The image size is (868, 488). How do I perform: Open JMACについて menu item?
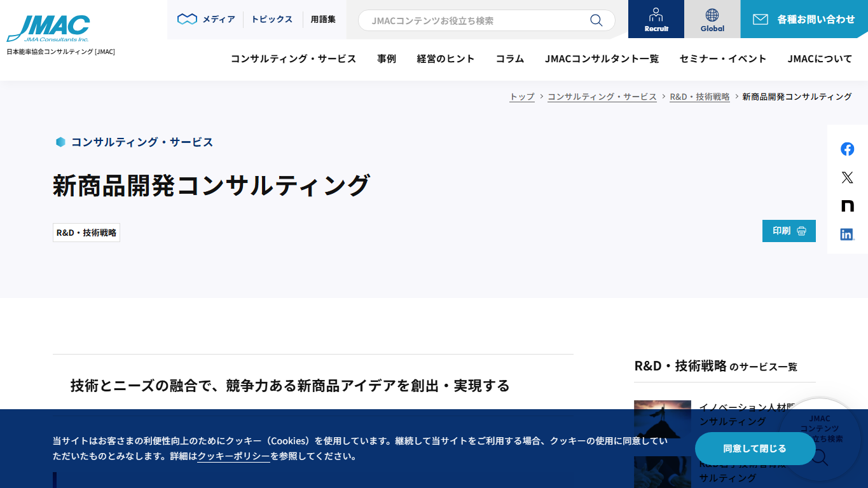click(x=820, y=58)
